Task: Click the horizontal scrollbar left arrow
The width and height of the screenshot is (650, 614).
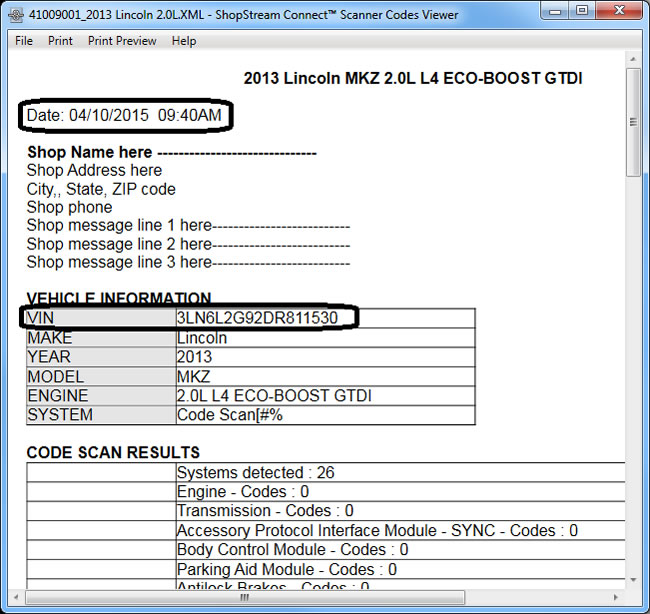Action: point(18,597)
